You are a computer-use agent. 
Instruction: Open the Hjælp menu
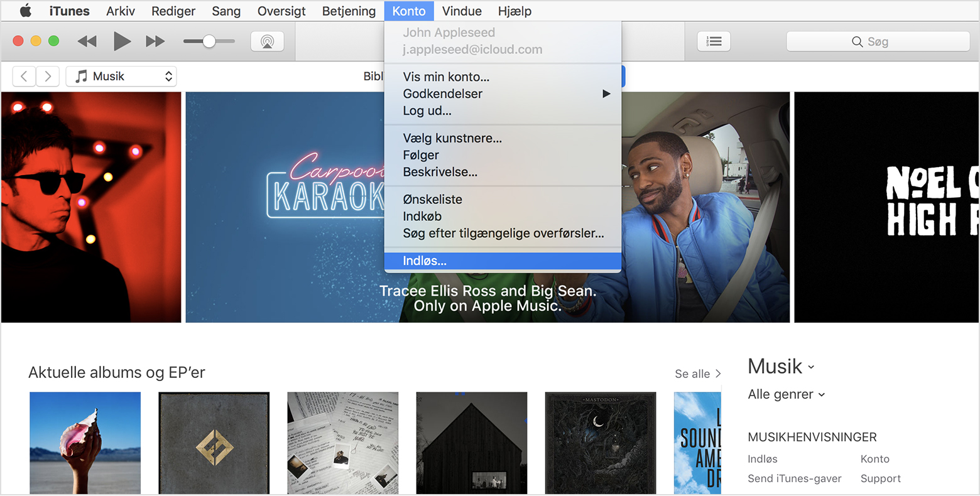(514, 11)
